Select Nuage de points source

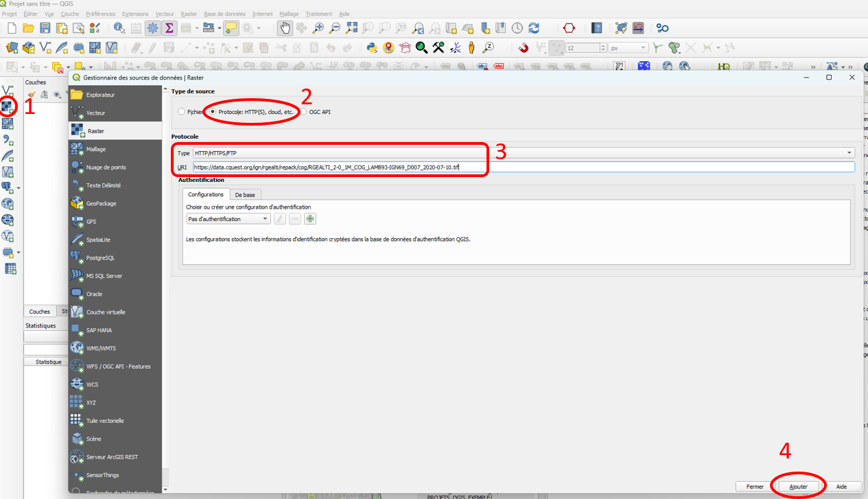115,167
